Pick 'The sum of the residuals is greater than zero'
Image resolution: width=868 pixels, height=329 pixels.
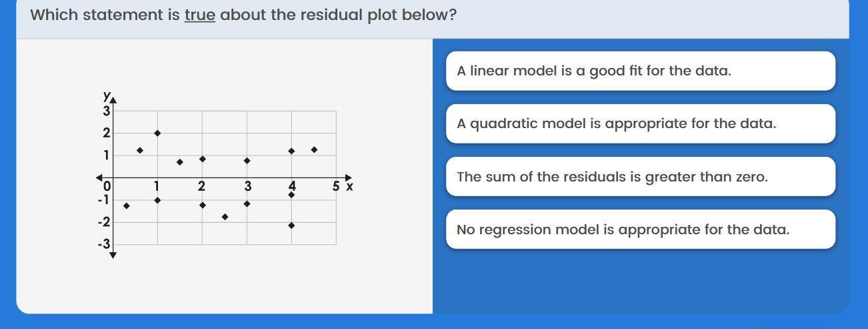click(640, 177)
